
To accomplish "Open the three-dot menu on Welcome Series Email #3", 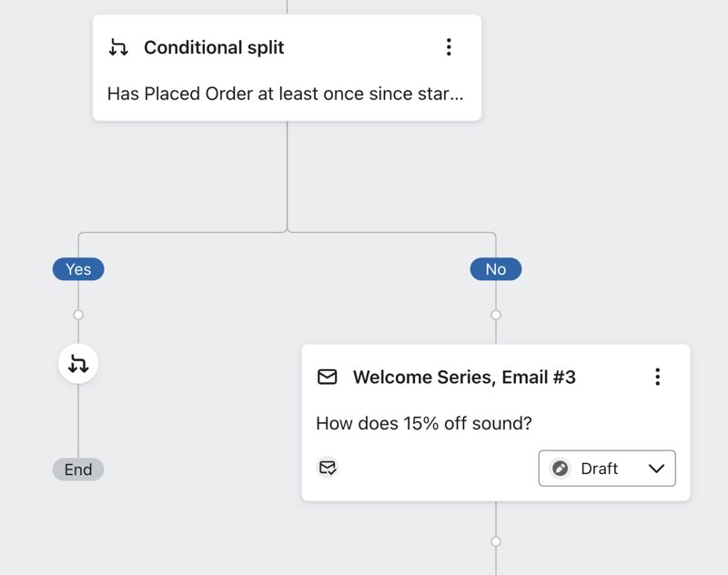I will click(x=658, y=377).
